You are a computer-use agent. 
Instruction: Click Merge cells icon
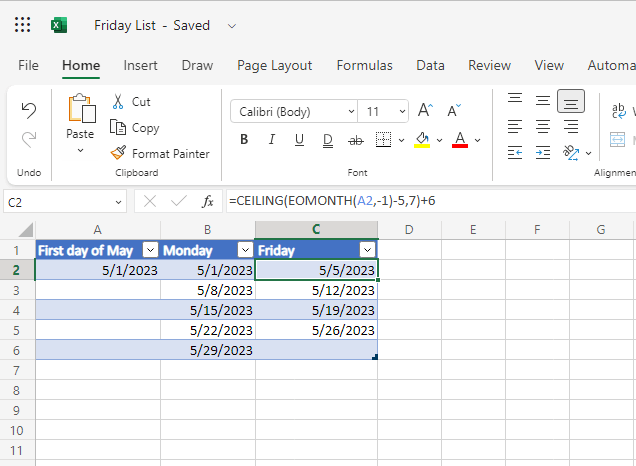617,140
